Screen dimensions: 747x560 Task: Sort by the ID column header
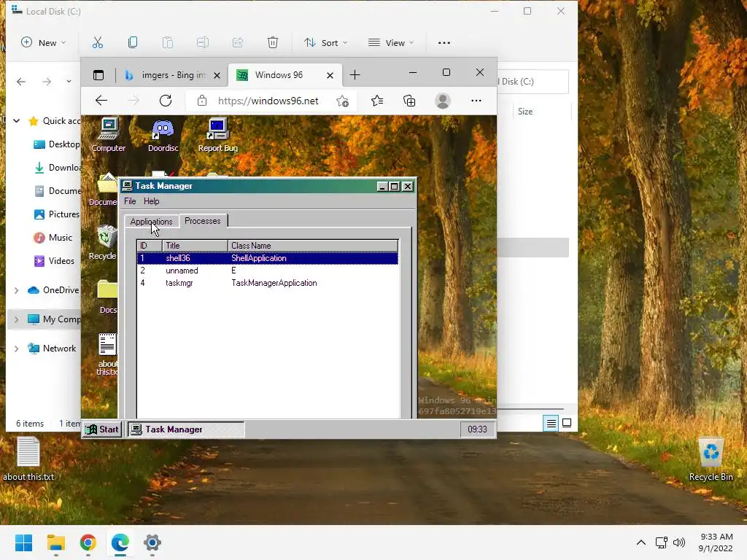point(150,246)
